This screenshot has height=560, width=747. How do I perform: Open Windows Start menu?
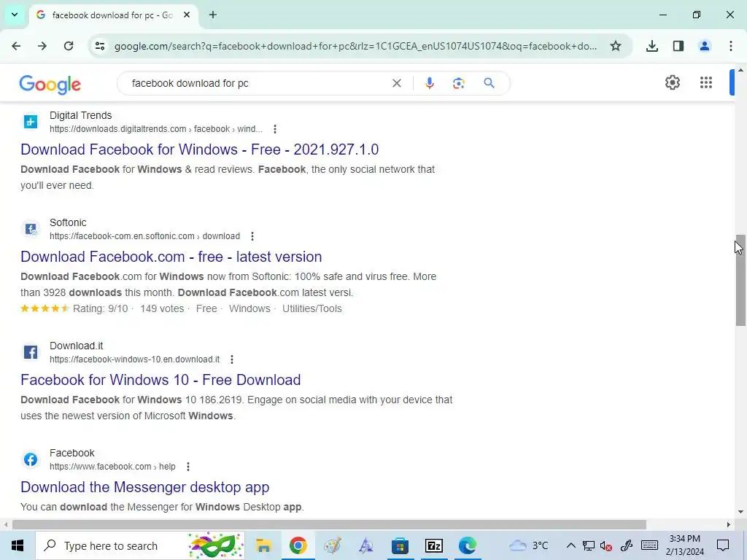pos(18,545)
